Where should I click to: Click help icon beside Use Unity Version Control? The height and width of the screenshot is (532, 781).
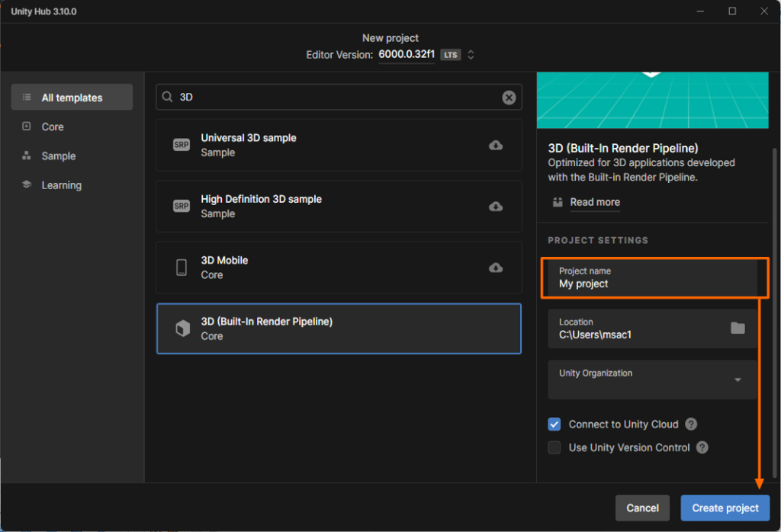(702, 447)
